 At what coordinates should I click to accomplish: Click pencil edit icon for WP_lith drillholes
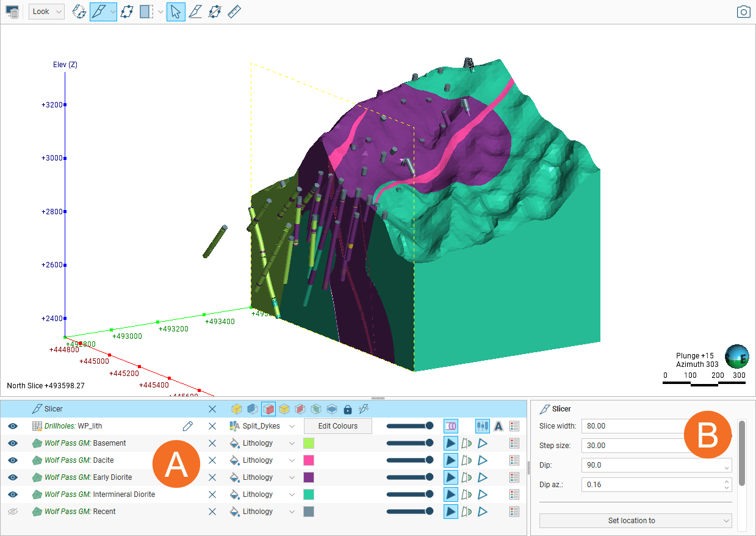pos(188,426)
